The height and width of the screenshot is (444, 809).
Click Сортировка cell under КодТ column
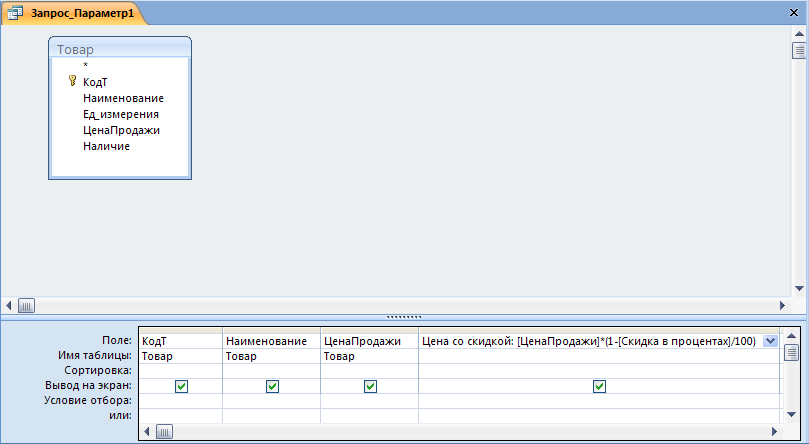(x=181, y=371)
